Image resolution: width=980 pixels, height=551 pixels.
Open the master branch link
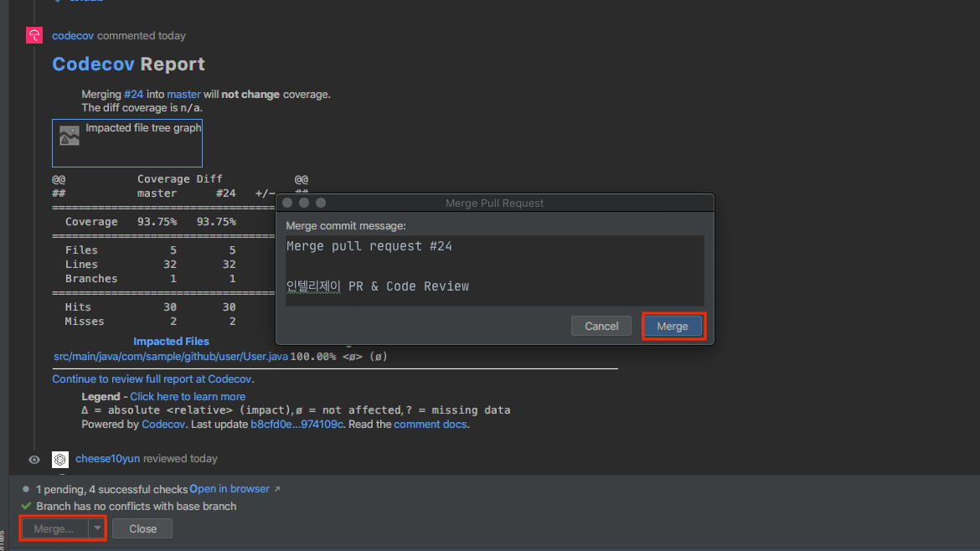click(183, 95)
